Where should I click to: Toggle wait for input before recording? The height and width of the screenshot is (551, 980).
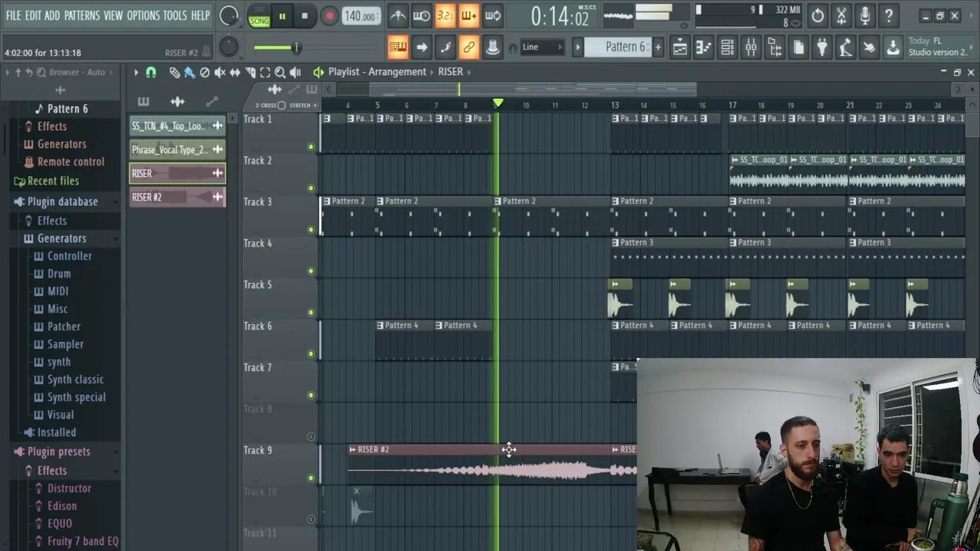421,16
